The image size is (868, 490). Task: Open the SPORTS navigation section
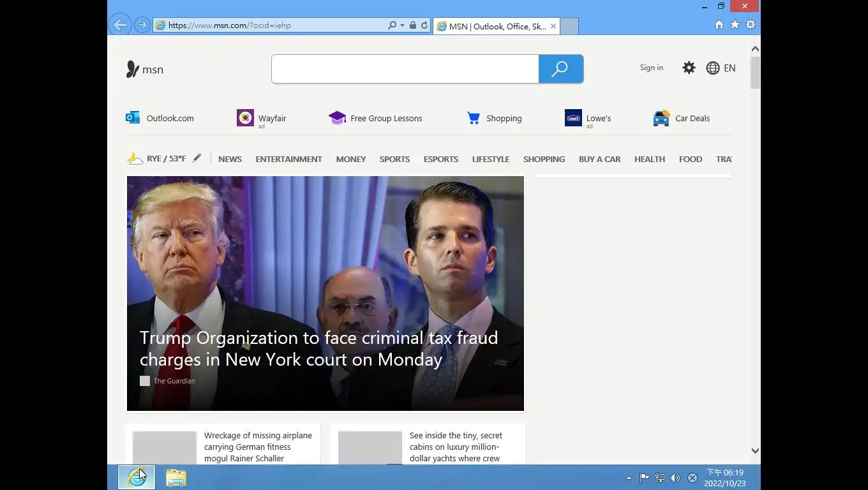[x=394, y=159]
